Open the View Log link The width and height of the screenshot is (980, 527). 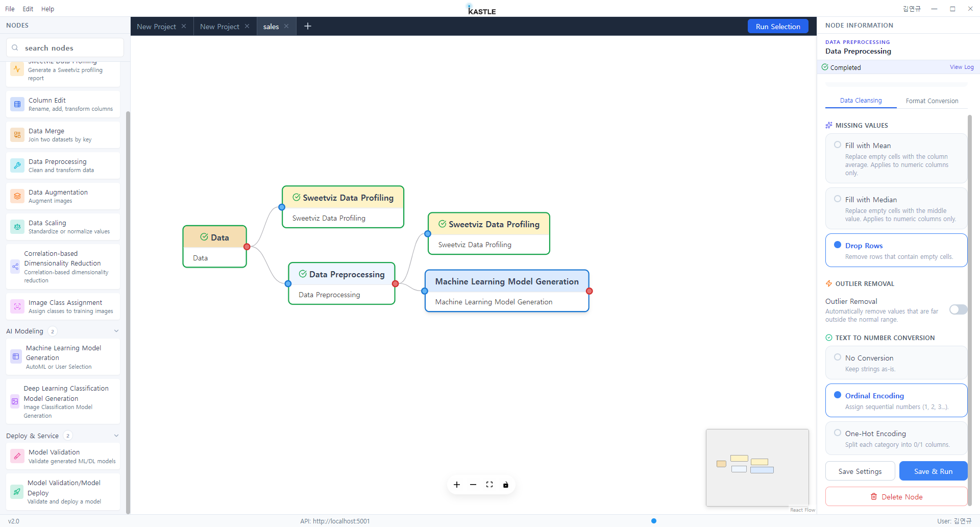coord(962,67)
